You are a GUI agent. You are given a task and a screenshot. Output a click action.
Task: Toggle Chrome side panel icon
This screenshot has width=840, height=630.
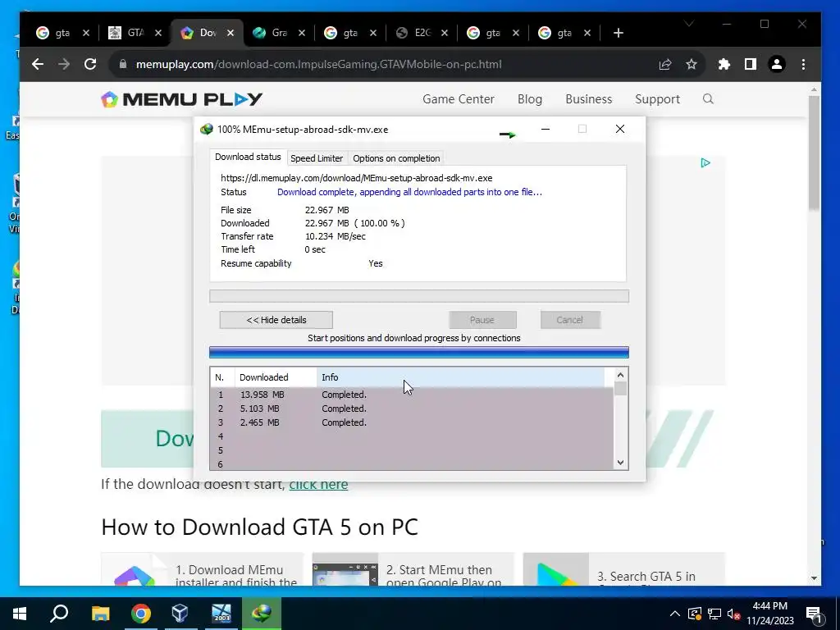[x=751, y=64]
